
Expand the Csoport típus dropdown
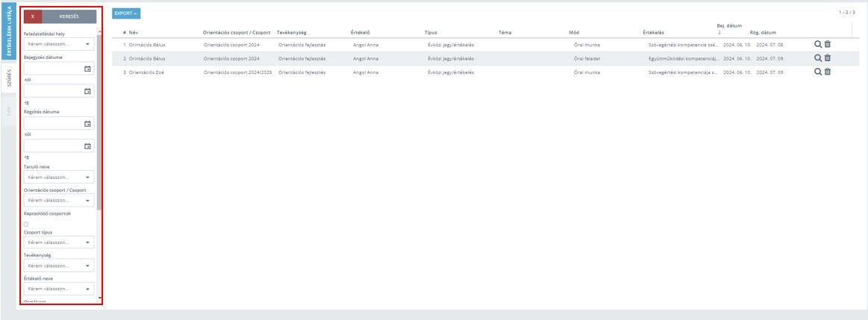pyautogui.click(x=59, y=242)
